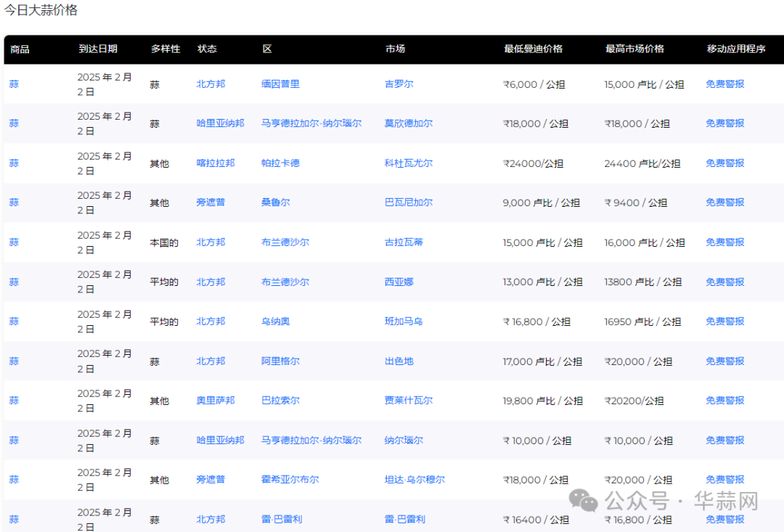Image resolution: width=784 pixels, height=532 pixels.
Task: Open the 科杜瓦尤尔 market link
Action: pyautogui.click(x=408, y=163)
